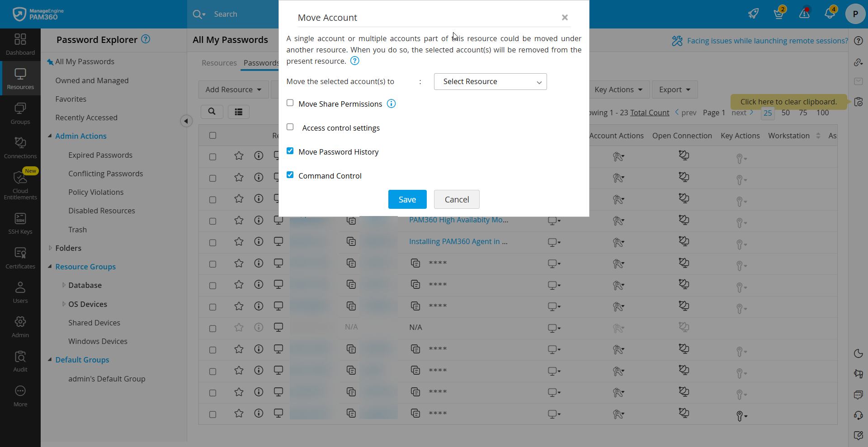Switch to the Resources tab
868x447 pixels.
pos(219,63)
